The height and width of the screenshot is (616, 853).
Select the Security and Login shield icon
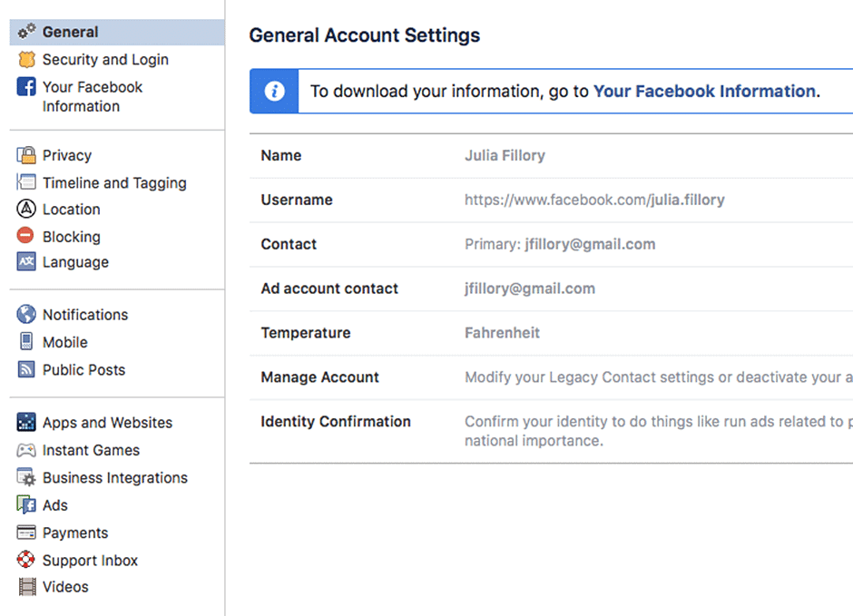coord(25,60)
